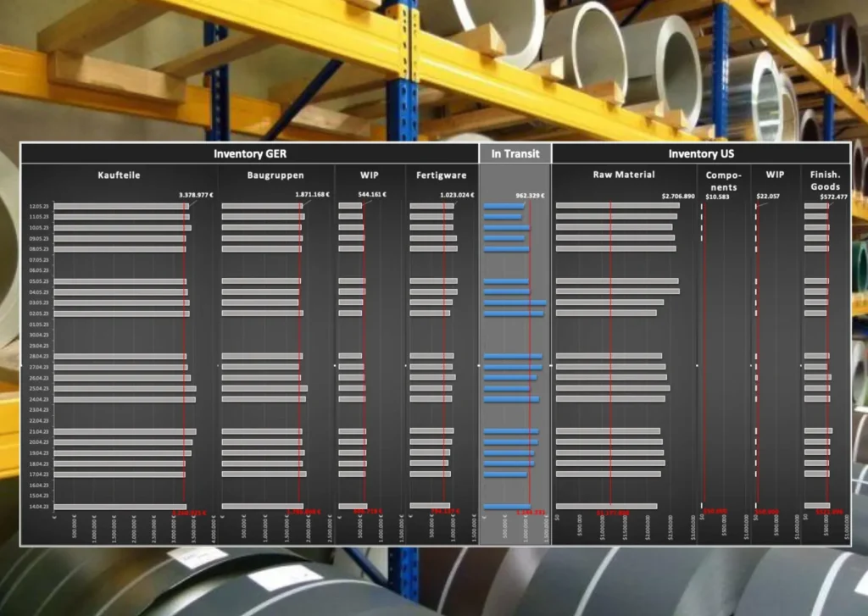
Task: Select the date label '18.04.23'
Action: (x=39, y=463)
